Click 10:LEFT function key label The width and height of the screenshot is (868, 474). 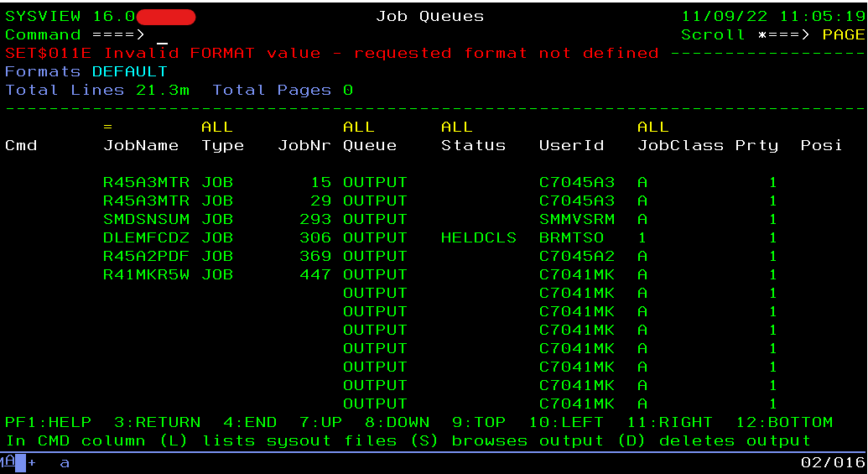tap(566, 423)
